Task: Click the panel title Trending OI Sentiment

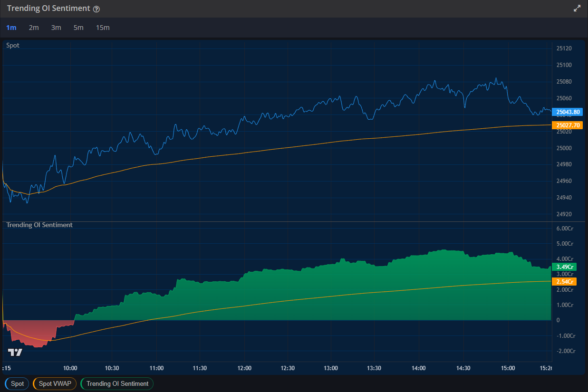Action: click(x=48, y=8)
